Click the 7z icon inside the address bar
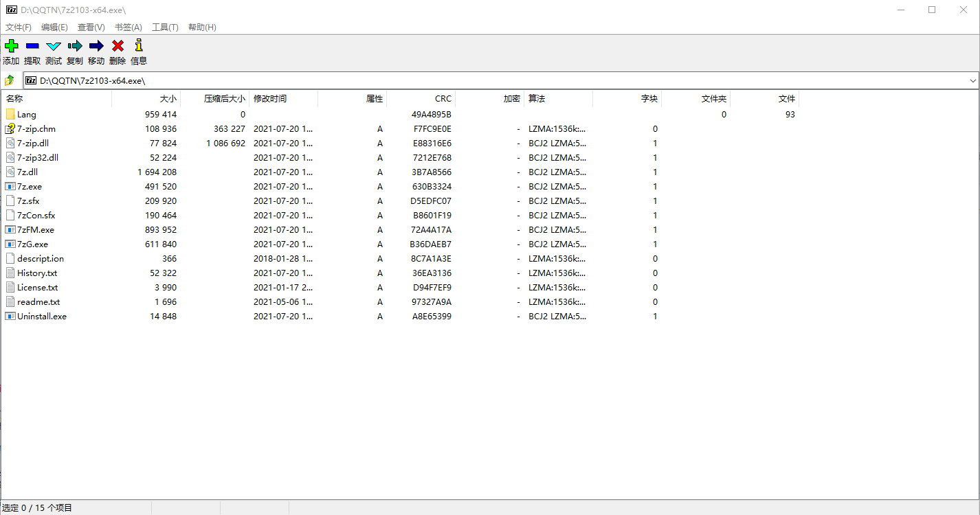 click(31, 80)
